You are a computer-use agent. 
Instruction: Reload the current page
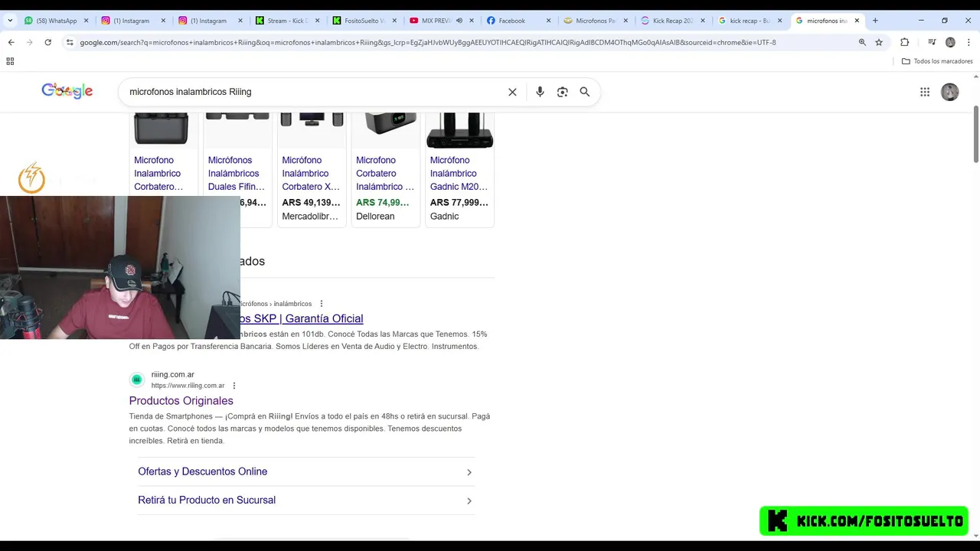click(47, 42)
